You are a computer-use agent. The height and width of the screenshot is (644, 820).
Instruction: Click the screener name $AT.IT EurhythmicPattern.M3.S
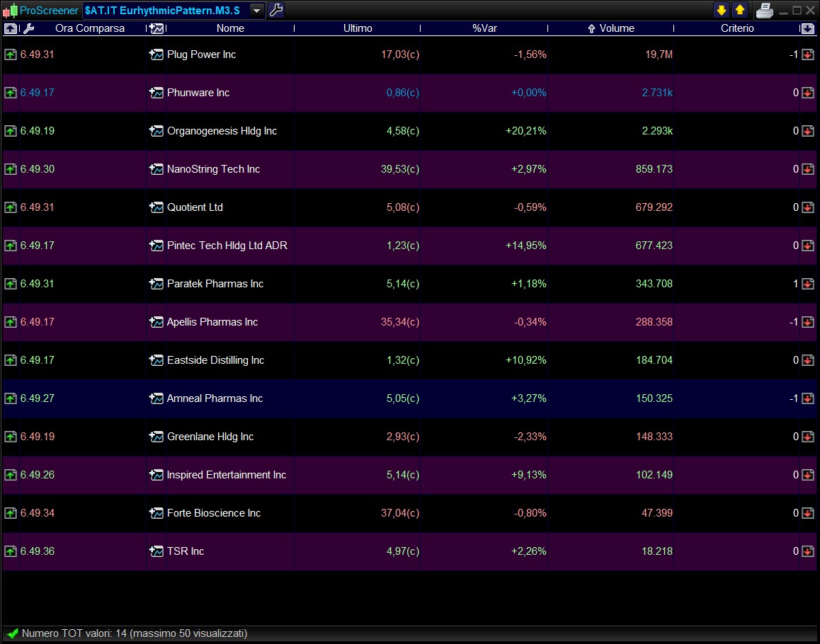[x=162, y=11]
